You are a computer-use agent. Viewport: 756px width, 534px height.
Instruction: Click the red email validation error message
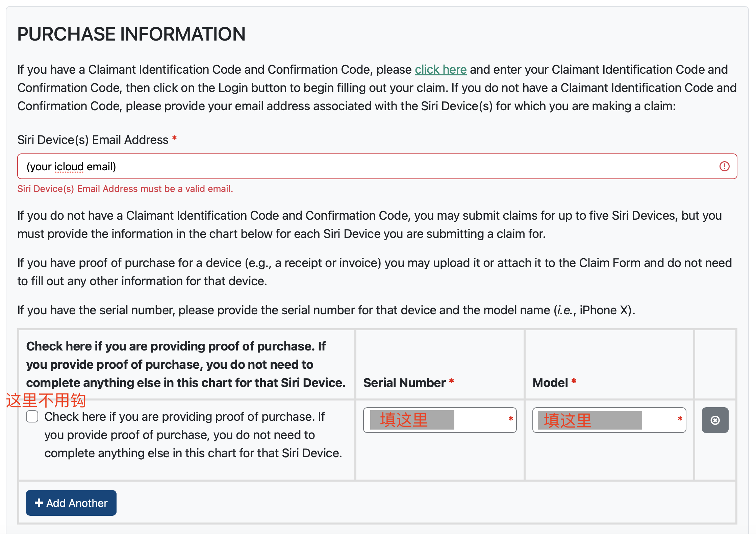pyautogui.click(x=125, y=189)
